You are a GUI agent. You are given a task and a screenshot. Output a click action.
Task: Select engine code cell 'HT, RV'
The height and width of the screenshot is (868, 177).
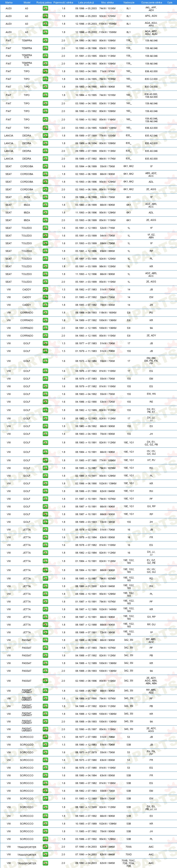click(151, 460)
